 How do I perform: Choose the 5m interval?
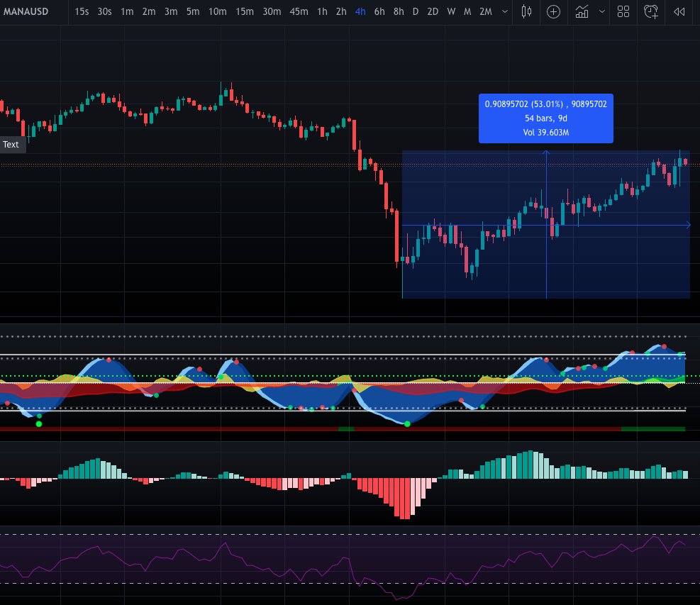[193, 11]
